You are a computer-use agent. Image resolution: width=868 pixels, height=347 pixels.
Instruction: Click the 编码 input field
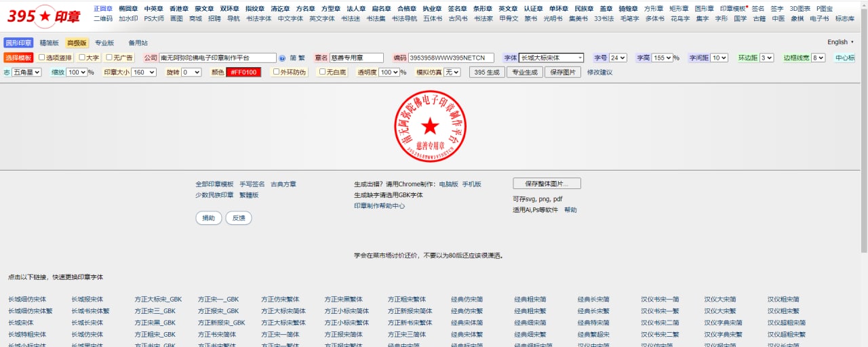tap(451, 58)
